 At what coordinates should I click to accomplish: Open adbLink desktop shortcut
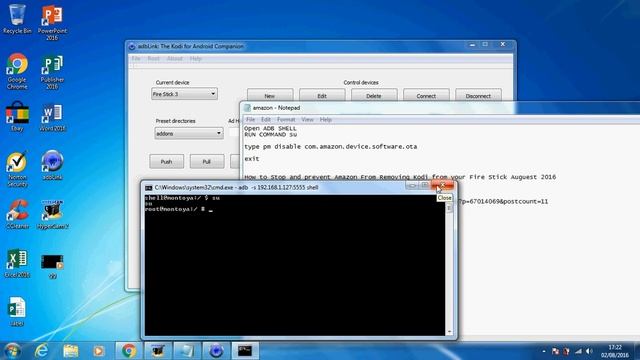pos(52,165)
